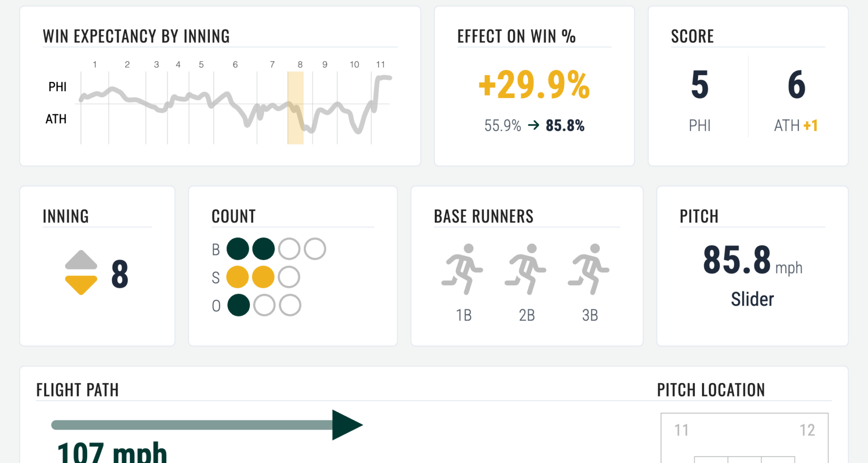Select the highlighted 8th inning marker

pos(296,109)
